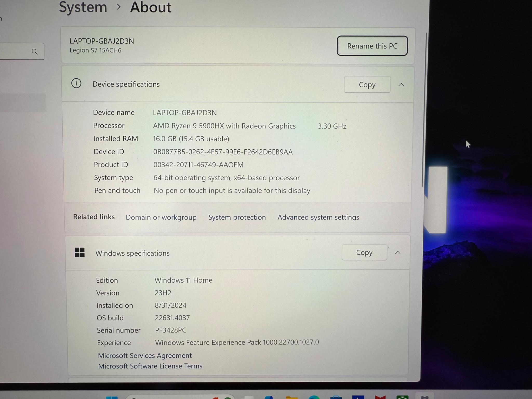
Task: Click the Related links label
Action: coord(94,217)
